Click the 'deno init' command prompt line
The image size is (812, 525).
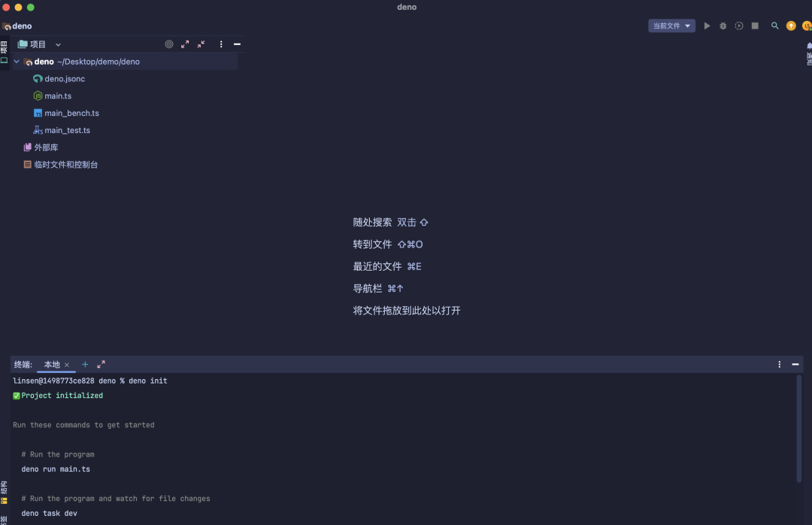tap(90, 381)
